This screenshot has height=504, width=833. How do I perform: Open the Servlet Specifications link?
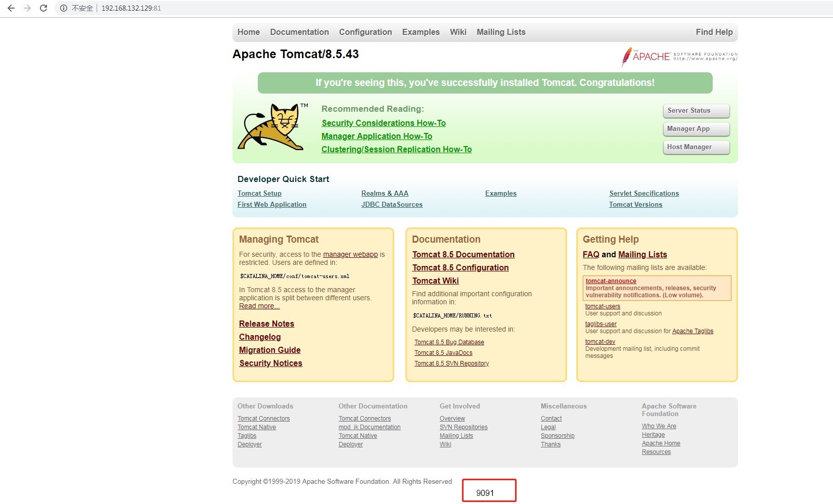(x=644, y=193)
